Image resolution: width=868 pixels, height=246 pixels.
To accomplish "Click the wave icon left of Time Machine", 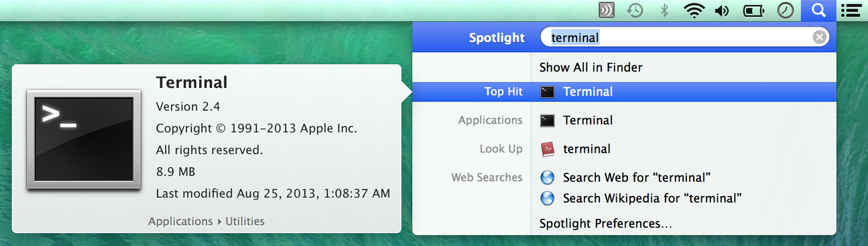I will [606, 11].
